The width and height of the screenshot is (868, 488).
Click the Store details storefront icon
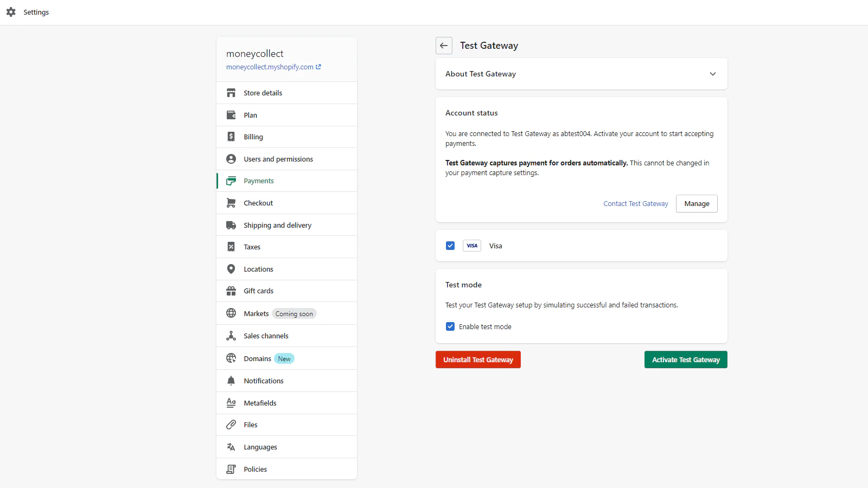(231, 93)
